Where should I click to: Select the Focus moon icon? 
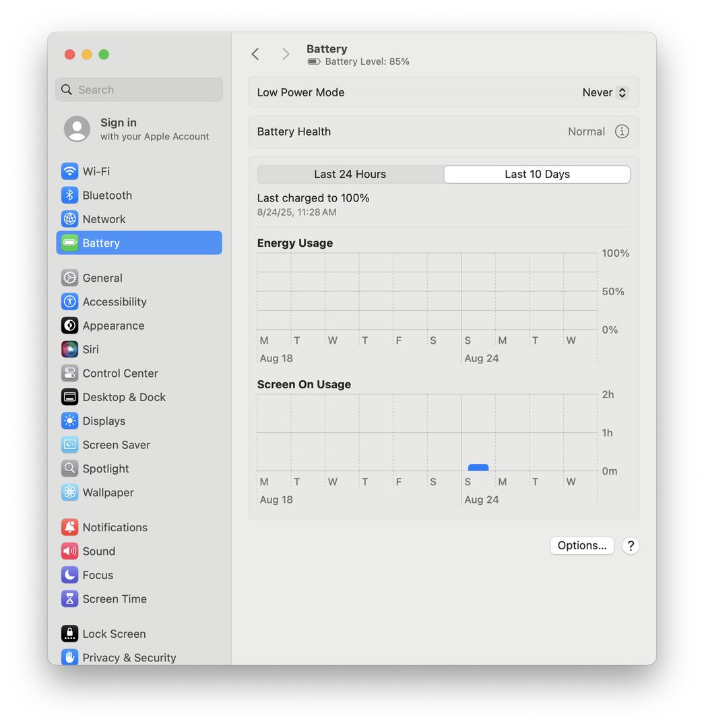(x=69, y=575)
